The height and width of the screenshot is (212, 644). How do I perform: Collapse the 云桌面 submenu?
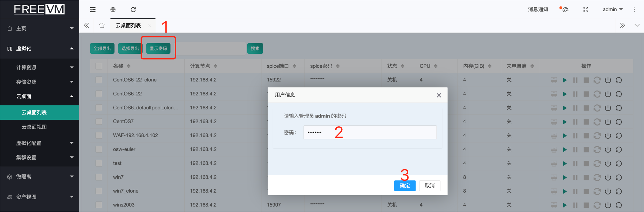(x=39, y=96)
